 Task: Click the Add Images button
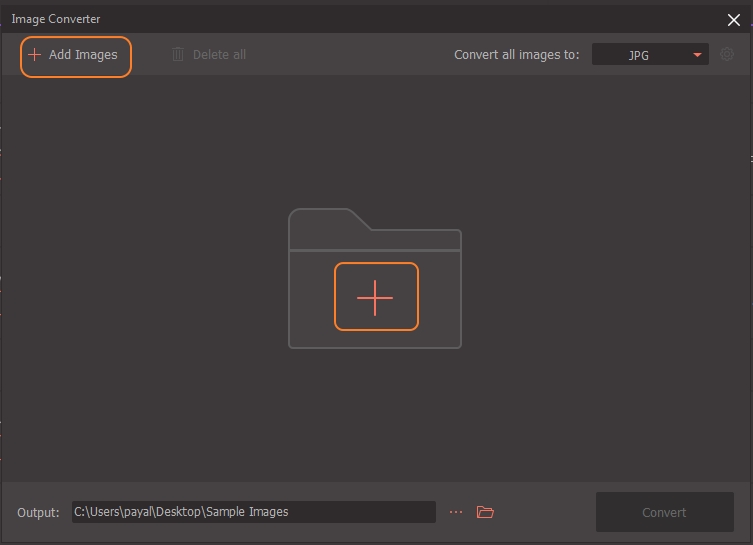(x=76, y=55)
